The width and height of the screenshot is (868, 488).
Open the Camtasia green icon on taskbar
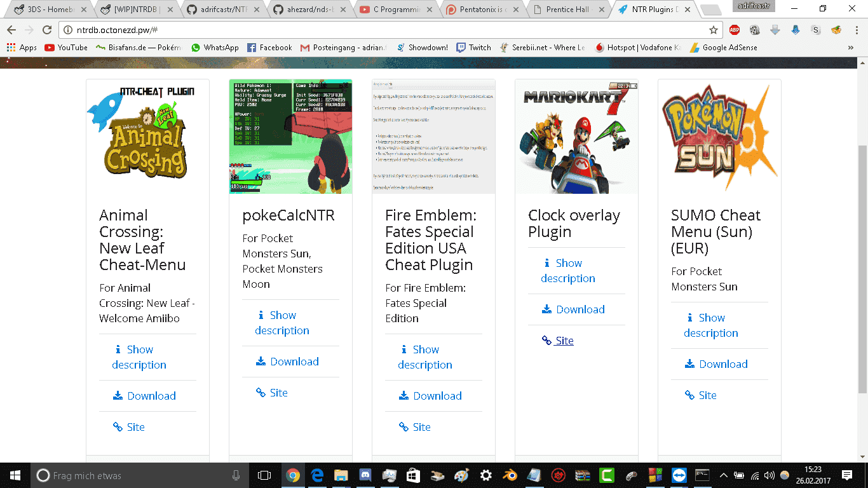click(x=606, y=475)
